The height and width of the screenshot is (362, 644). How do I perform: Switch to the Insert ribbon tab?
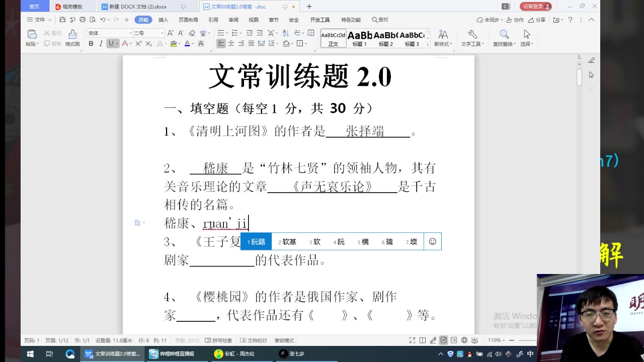click(164, 20)
